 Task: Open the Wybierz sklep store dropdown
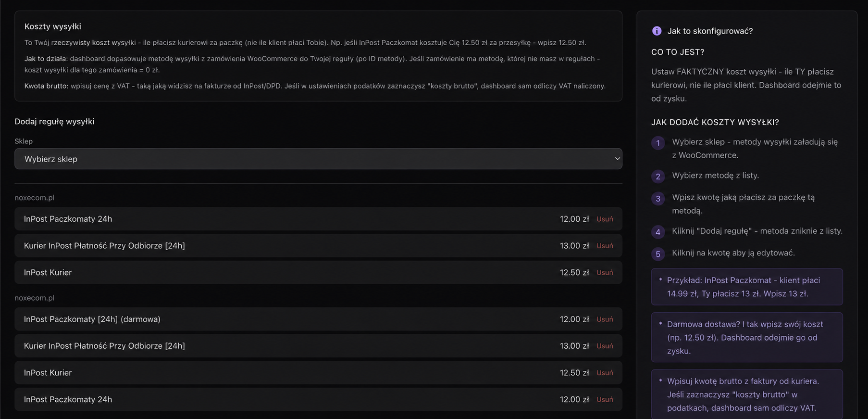click(318, 159)
